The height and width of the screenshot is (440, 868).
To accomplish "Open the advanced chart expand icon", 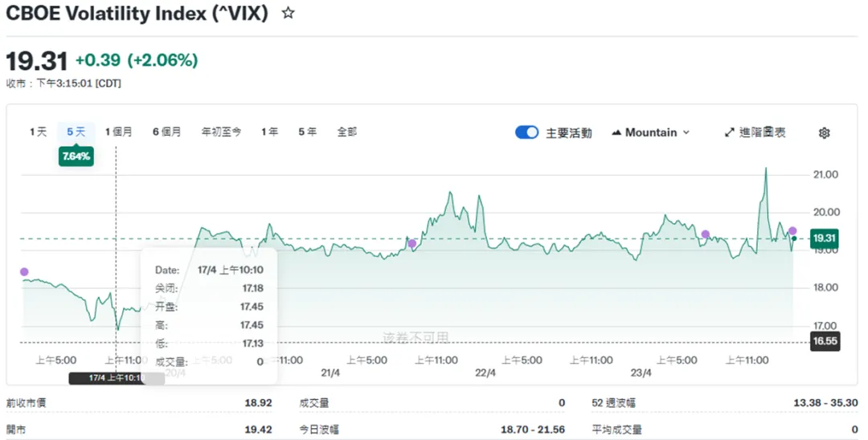I will pyautogui.click(x=730, y=132).
